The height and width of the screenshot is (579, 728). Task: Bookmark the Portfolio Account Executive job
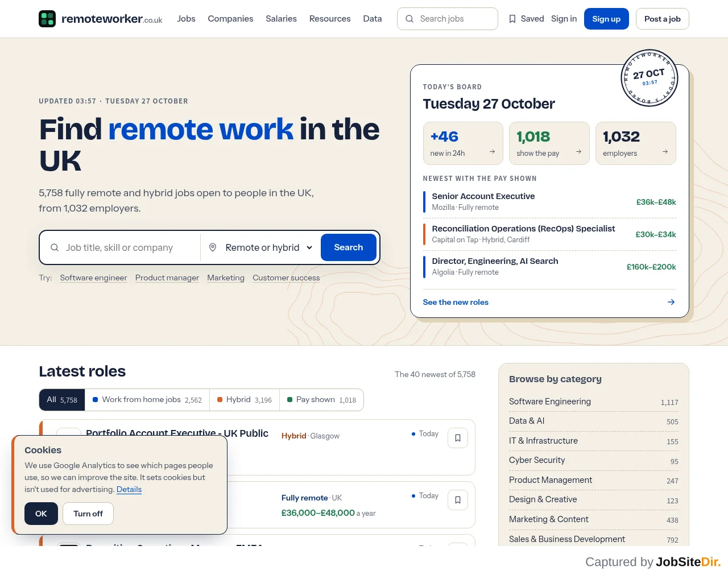click(x=458, y=438)
